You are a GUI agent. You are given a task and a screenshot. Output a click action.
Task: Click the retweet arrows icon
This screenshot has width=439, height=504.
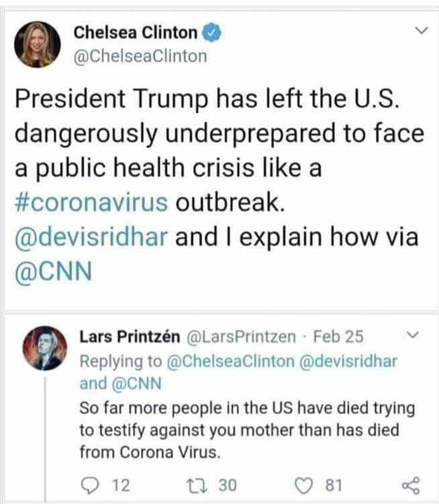pos(199,485)
